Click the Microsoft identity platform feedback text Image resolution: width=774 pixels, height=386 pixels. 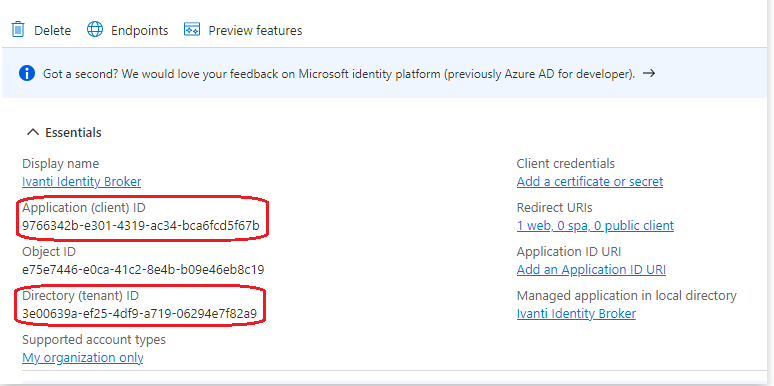click(339, 74)
